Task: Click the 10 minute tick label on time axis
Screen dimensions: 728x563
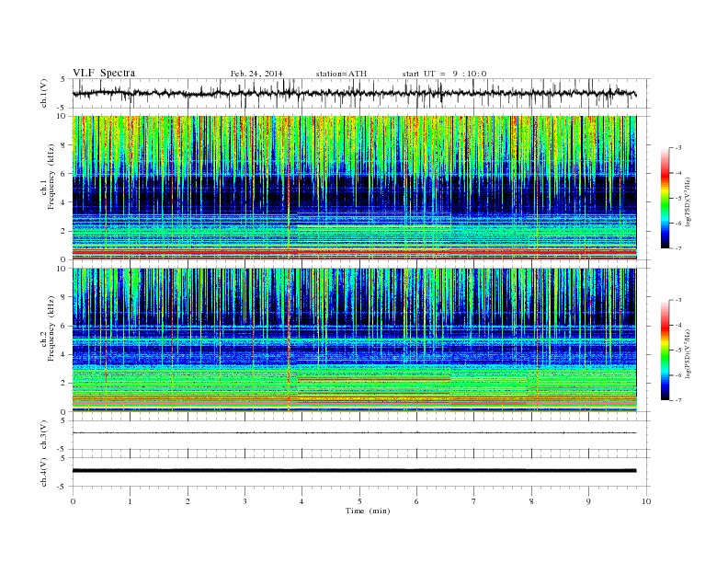Action: pos(646,501)
